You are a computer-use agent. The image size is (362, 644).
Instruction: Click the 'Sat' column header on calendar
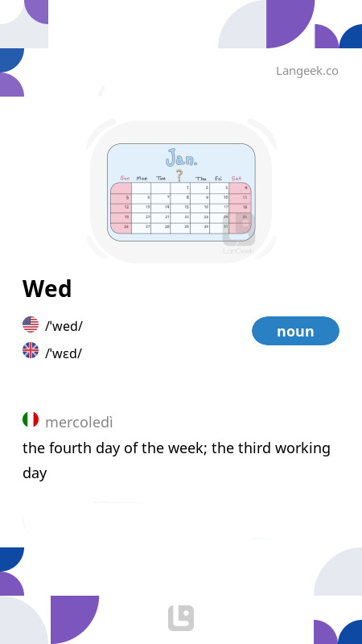coord(237,178)
